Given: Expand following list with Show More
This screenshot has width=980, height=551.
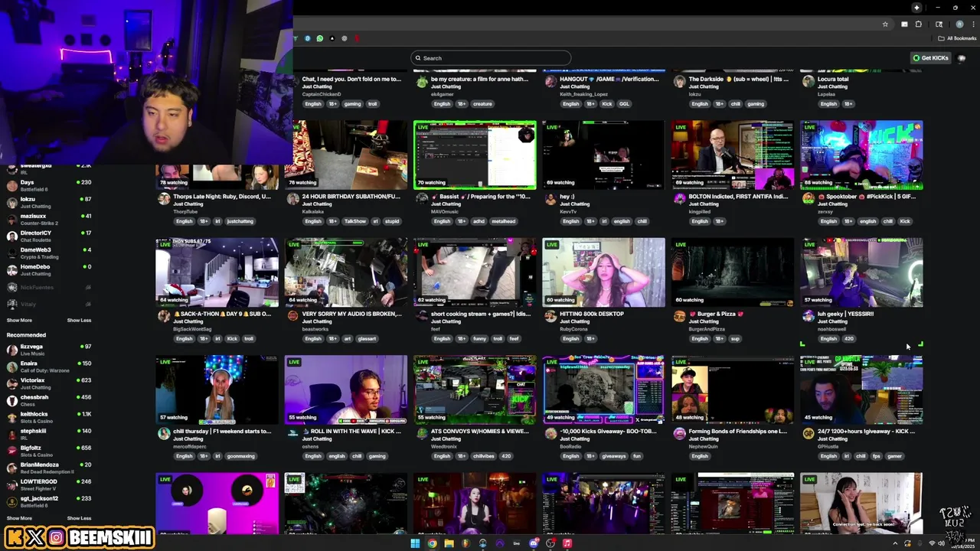Looking at the screenshot, I should click(19, 321).
